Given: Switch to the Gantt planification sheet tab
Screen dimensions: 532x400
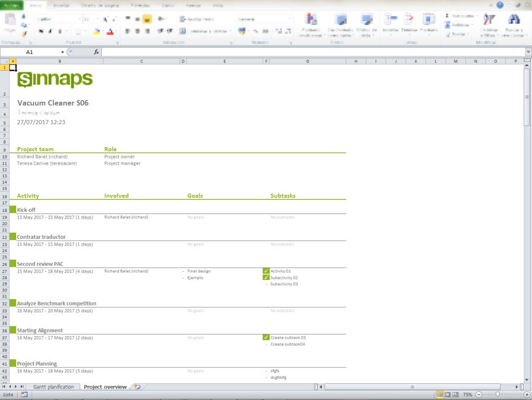Looking at the screenshot, I should pos(54,387).
